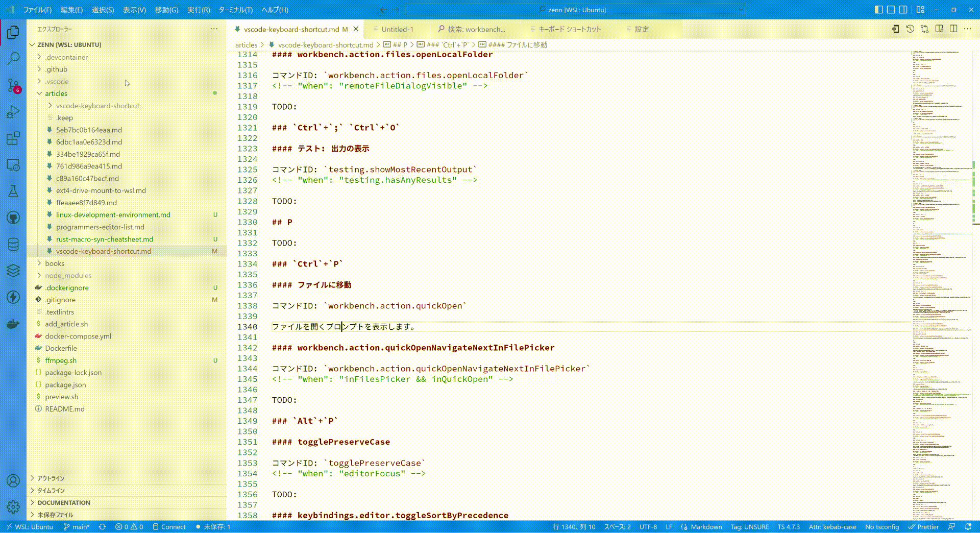
Task: Click the timeline history icon in editor toolbar
Action: pyautogui.click(x=910, y=29)
